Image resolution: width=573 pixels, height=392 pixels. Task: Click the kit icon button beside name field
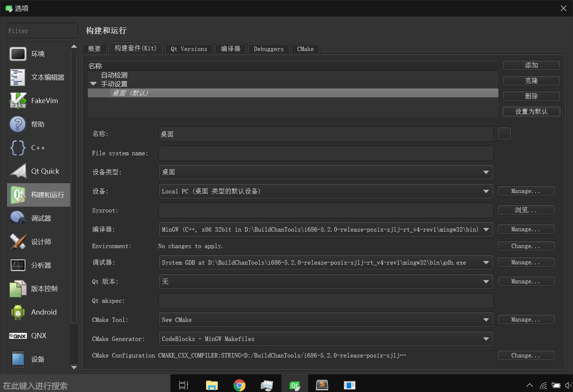pos(504,134)
